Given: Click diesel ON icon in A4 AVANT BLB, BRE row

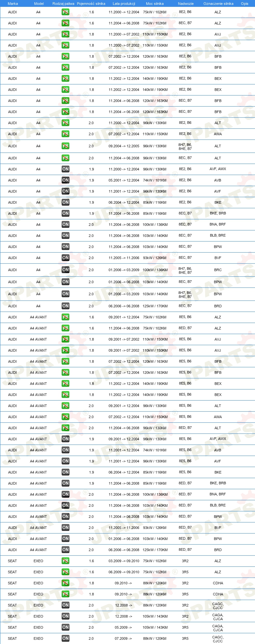Looking at the screenshot, I should pyautogui.click(x=66, y=505).
